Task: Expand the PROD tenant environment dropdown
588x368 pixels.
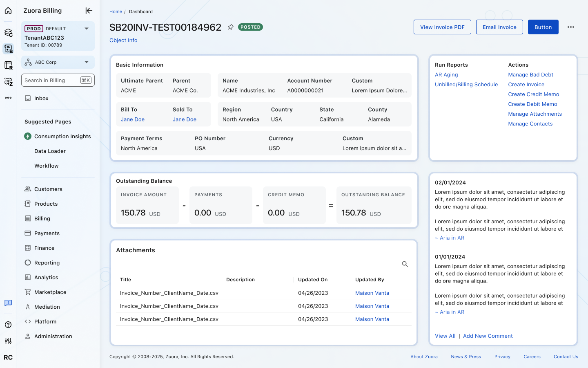Action: 86,29
